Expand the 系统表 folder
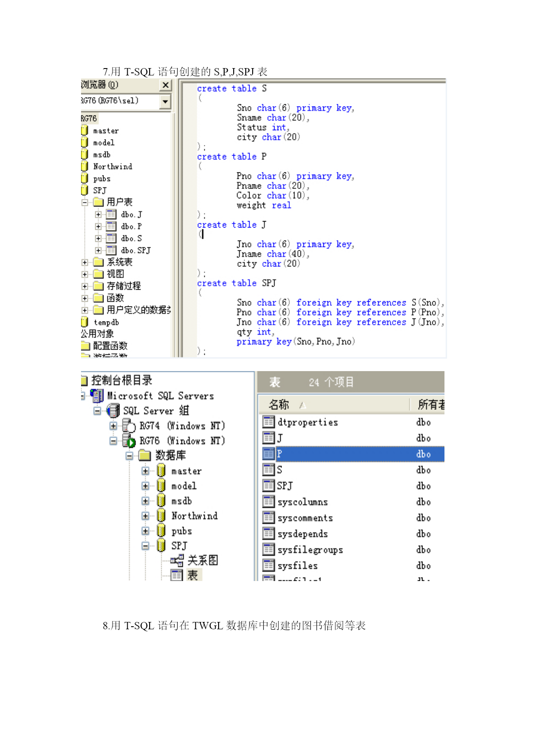This screenshot has width=535, height=756. (x=85, y=262)
